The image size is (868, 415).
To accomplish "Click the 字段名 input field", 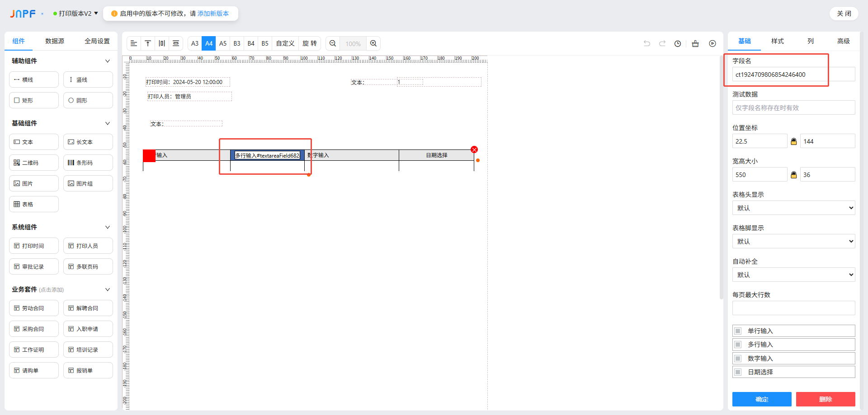I will click(x=794, y=75).
